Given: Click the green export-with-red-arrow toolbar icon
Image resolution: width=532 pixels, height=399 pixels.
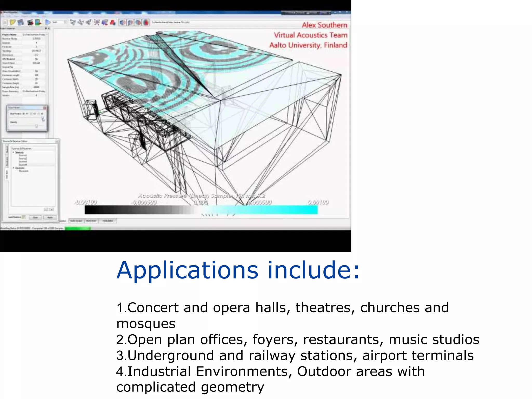Looking at the screenshot, I should click(38, 23).
